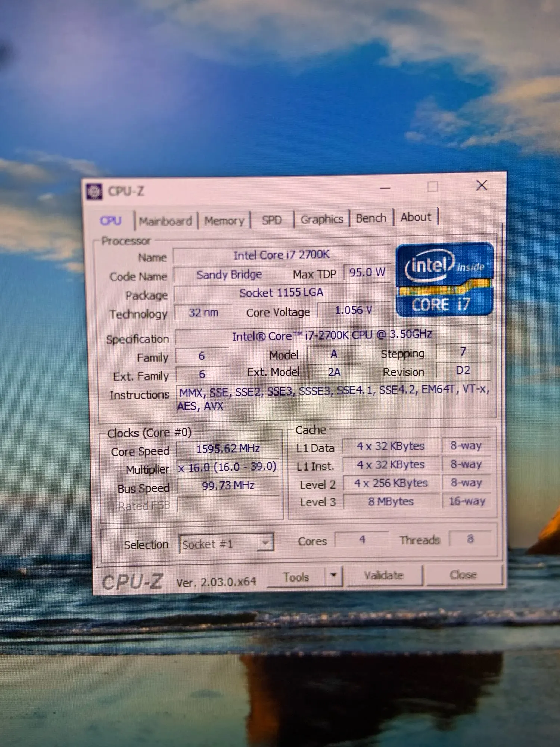560x747 pixels.
Task: Click the Level 3 16-way value
Action: (x=467, y=501)
